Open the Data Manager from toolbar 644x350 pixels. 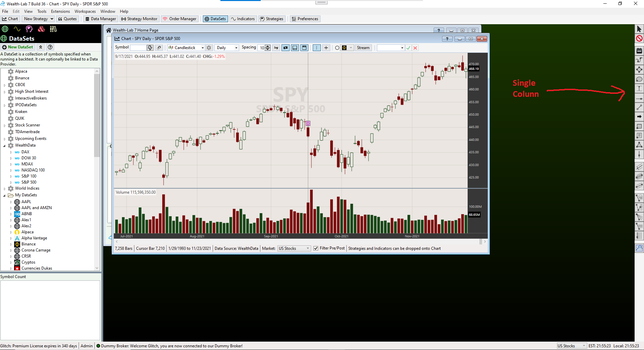tap(101, 19)
